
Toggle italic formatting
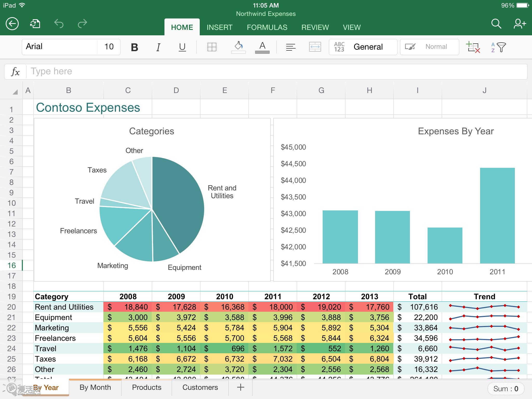pos(158,47)
